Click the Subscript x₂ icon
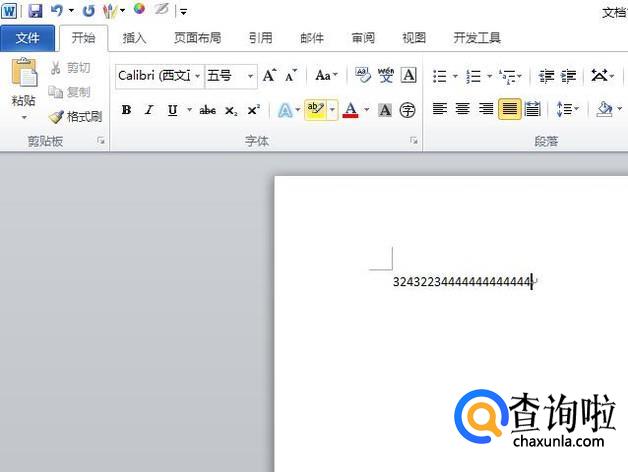Screen dimensions: 628x472 (x=231, y=110)
